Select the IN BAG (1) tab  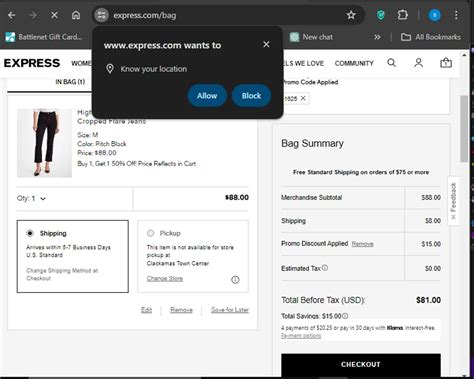[70, 82]
